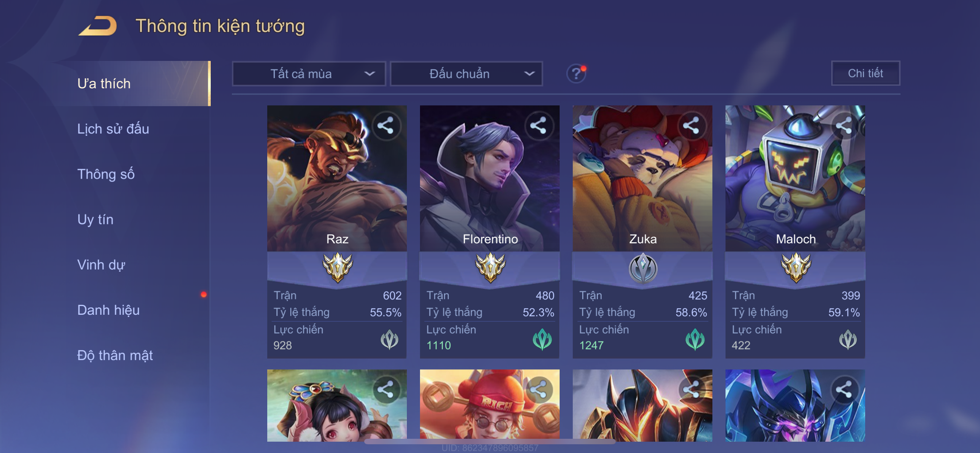
Task: Open the Lịch sử đấu tab
Action: click(x=113, y=129)
